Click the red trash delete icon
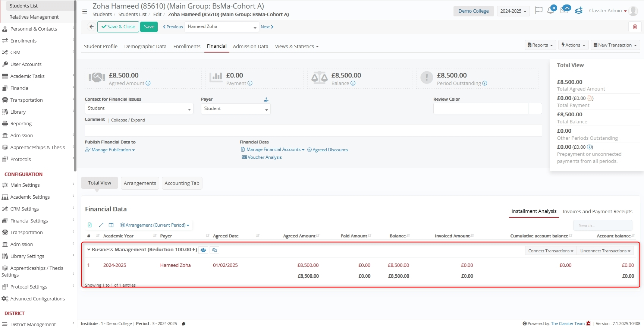The height and width of the screenshot is (328, 644). click(x=635, y=27)
